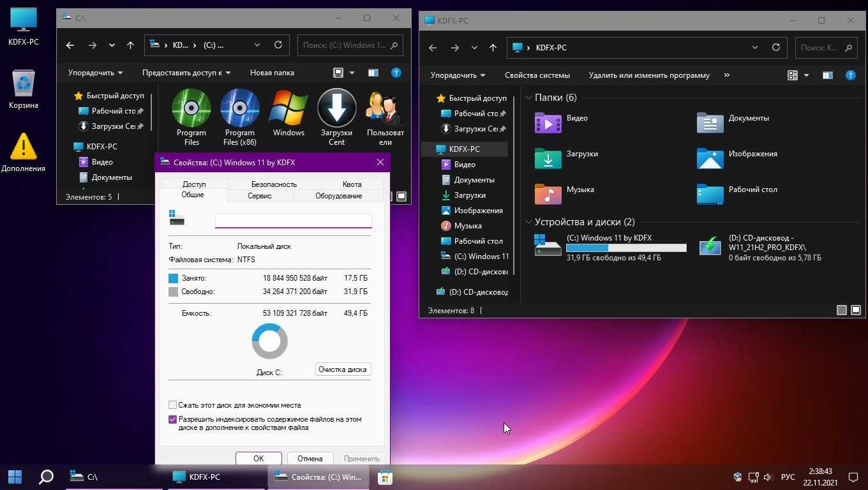Click OK in the properties dialog
Viewport: 868px width, 490px height.
[258, 458]
